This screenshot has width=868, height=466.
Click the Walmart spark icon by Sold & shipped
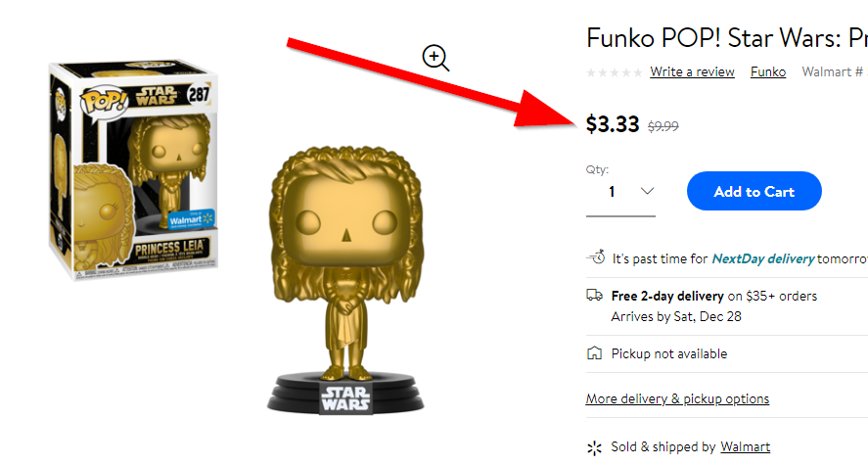tap(594, 447)
